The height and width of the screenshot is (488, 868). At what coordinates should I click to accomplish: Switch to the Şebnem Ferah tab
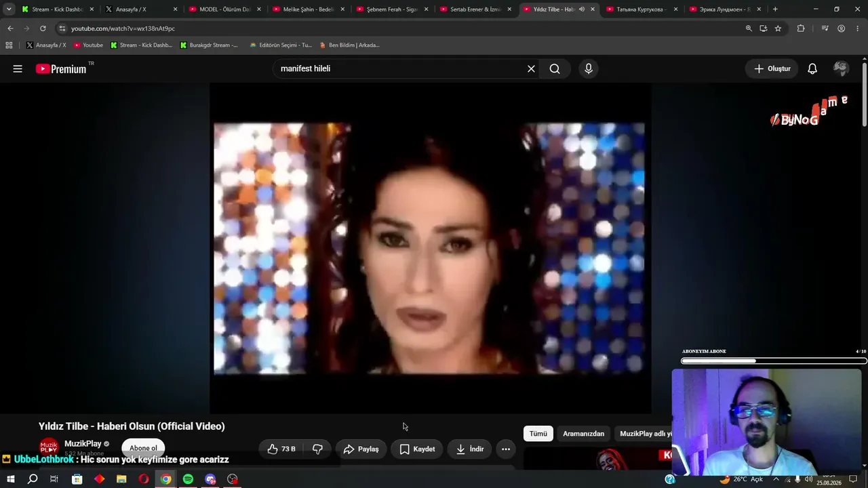click(392, 9)
